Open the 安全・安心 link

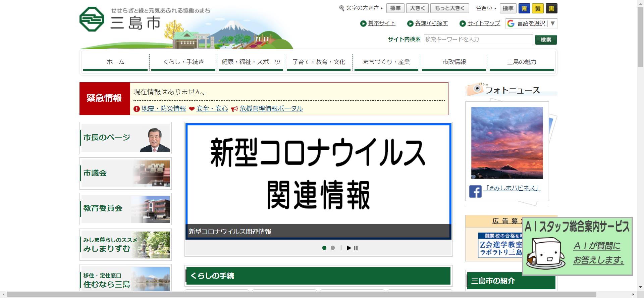[212, 109]
